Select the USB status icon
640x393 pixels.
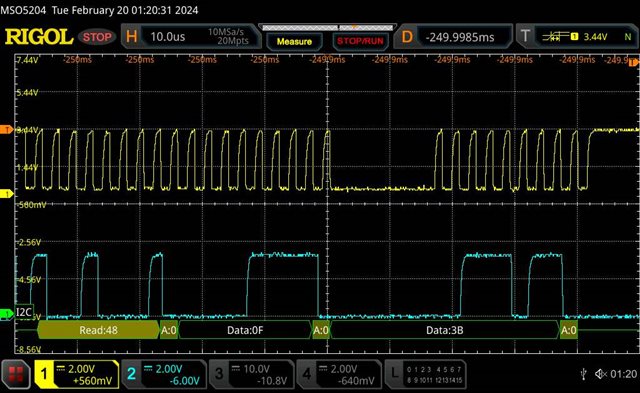584,373
